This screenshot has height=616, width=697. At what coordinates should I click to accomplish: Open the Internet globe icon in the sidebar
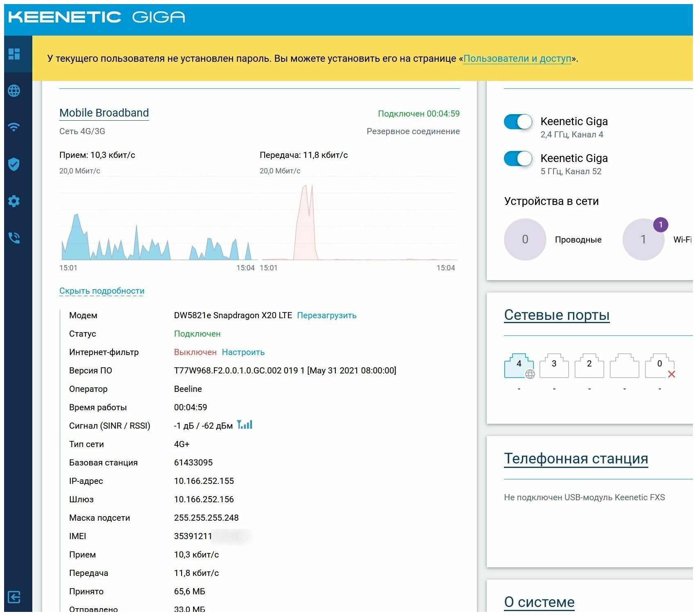click(14, 91)
